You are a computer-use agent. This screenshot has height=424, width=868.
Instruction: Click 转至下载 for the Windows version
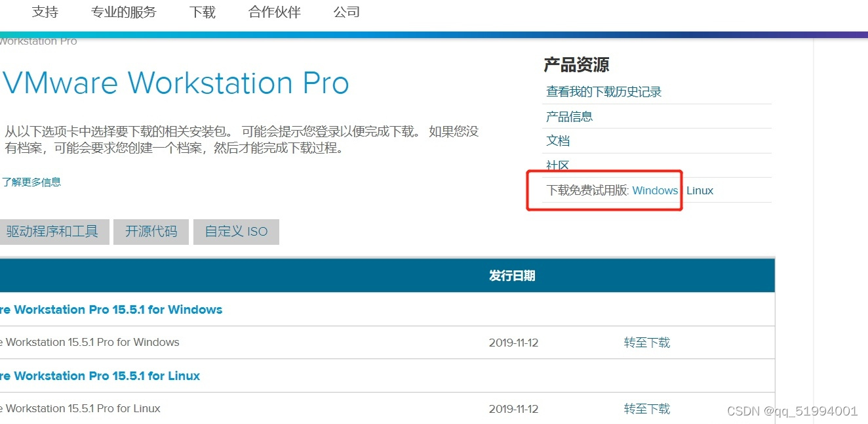tap(647, 343)
